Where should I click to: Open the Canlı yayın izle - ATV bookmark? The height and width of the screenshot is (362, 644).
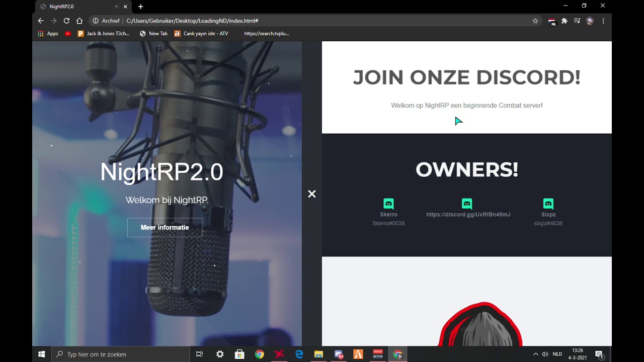(x=201, y=34)
